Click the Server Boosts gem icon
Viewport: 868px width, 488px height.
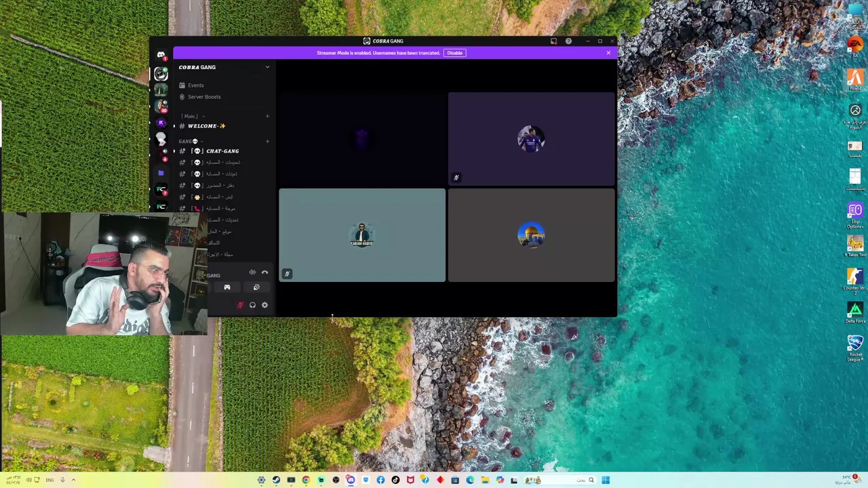click(x=182, y=97)
